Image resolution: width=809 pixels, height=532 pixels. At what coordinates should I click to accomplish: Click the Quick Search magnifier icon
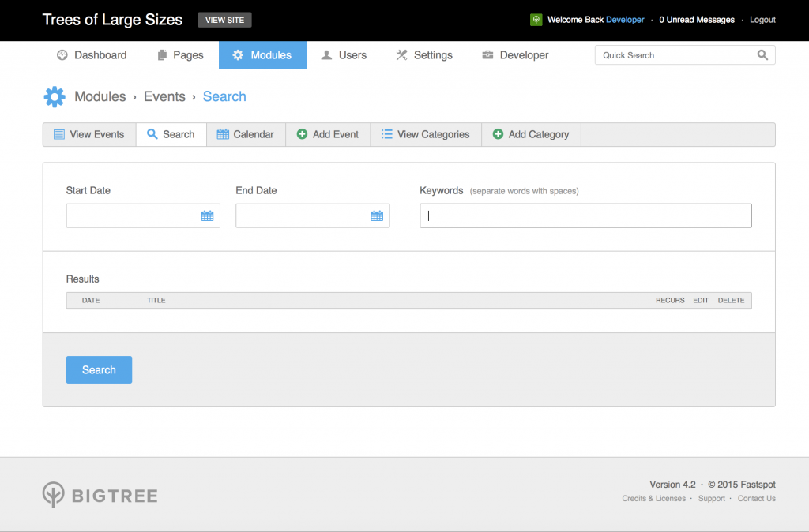click(x=762, y=55)
